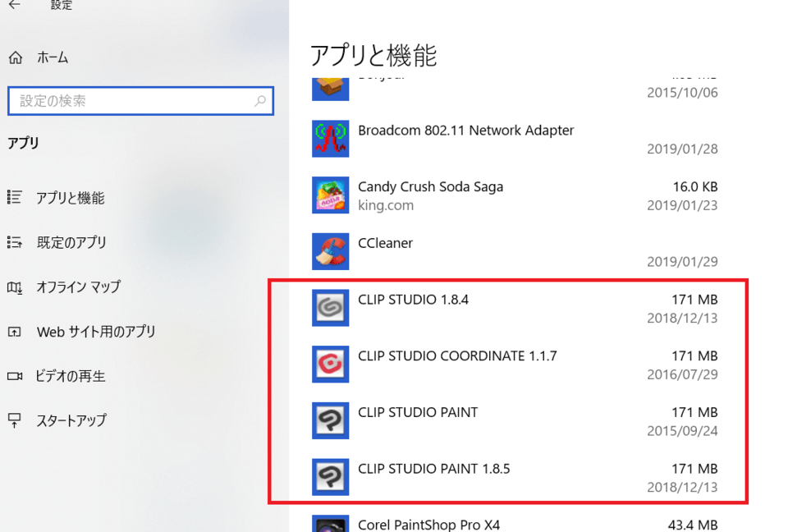Click the CCleaner app icon

click(x=331, y=252)
